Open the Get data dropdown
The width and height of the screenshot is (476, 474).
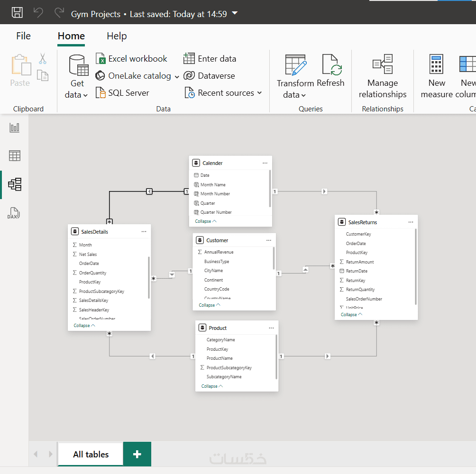tap(76, 76)
